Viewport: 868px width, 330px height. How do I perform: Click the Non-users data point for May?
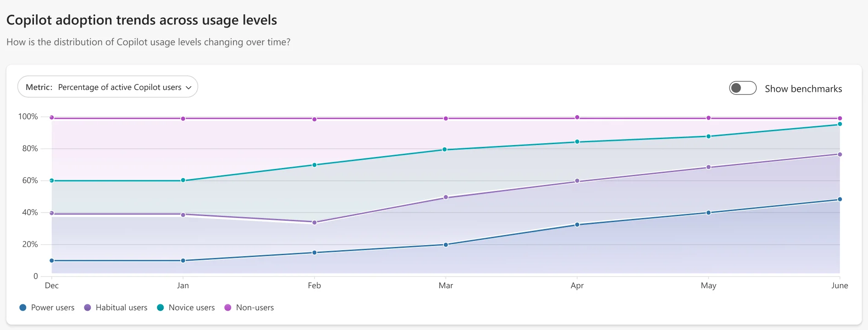(x=708, y=118)
